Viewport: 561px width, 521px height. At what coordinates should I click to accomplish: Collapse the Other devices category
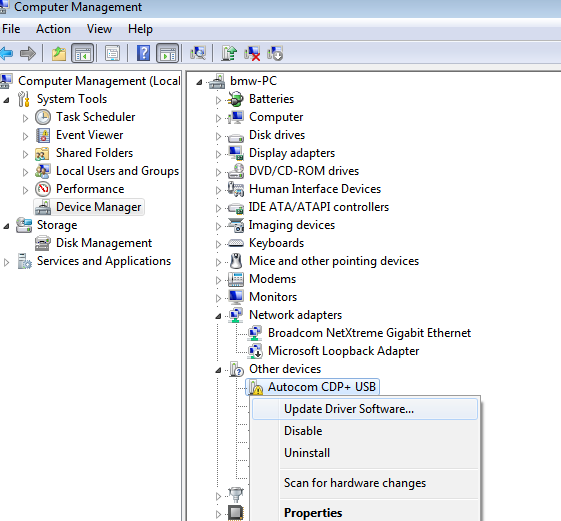tap(218, 370)
